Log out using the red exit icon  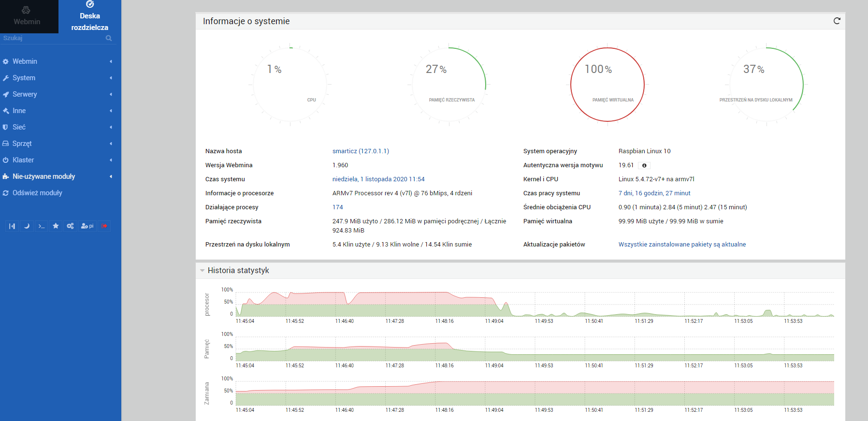click(104, 226)
